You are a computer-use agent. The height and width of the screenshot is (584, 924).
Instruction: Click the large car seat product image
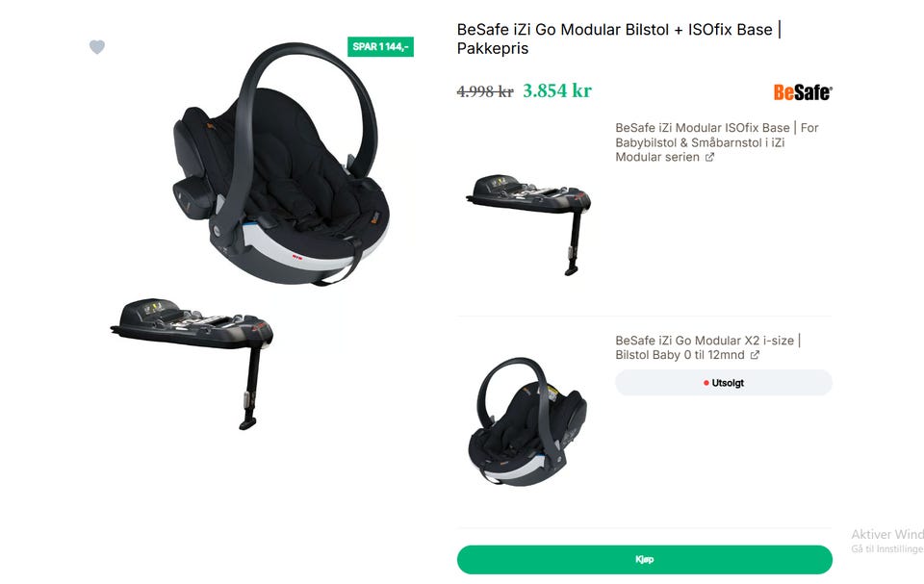[x=281, y=164]
